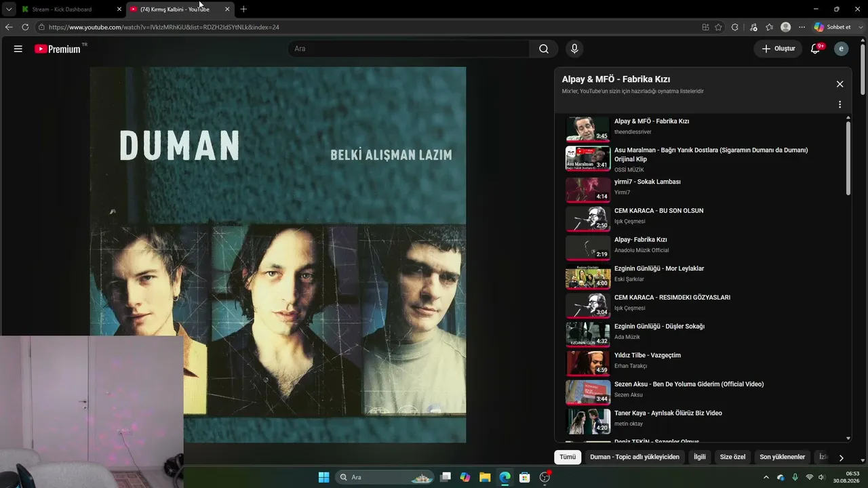Select the Size özel filter chip
Viewport: 868px width, 488px height.
pyautogui.click(x=732, y=457)
